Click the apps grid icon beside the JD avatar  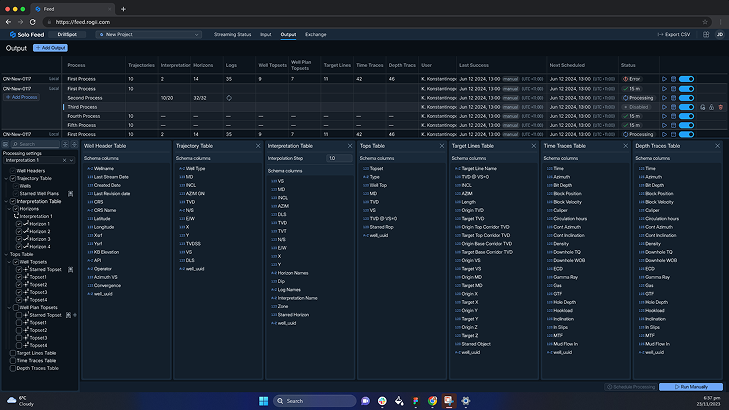click(x=705, y=34)
